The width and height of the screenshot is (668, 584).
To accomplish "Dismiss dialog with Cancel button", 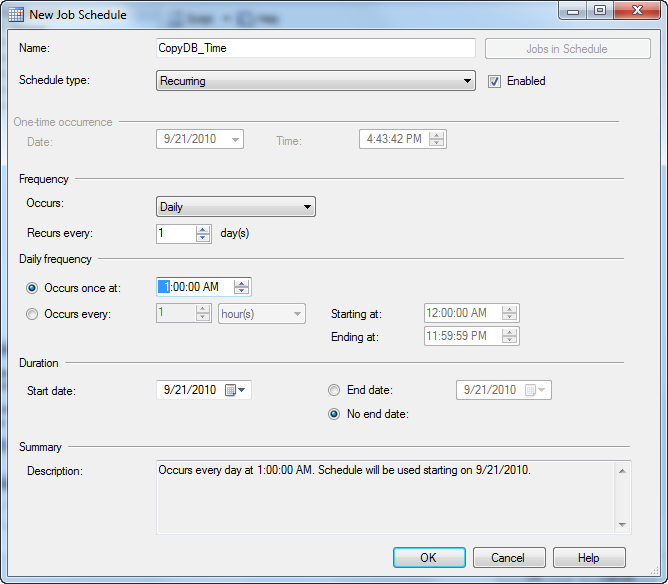I will pos(509,558).
